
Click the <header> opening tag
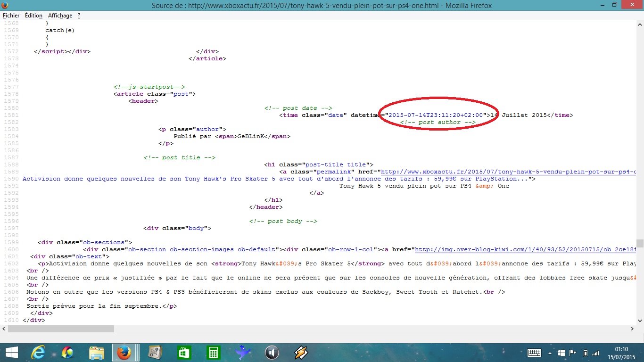[x=143, y=101]
